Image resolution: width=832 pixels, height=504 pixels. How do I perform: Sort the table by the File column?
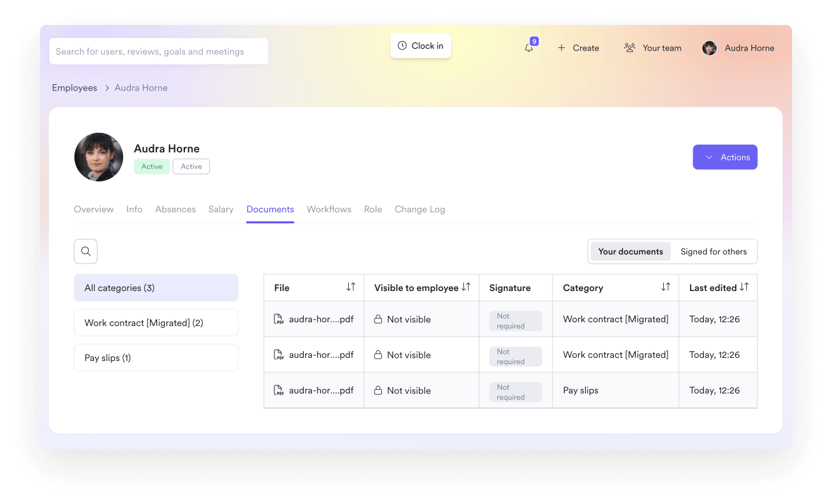click(x=351, y=287)
